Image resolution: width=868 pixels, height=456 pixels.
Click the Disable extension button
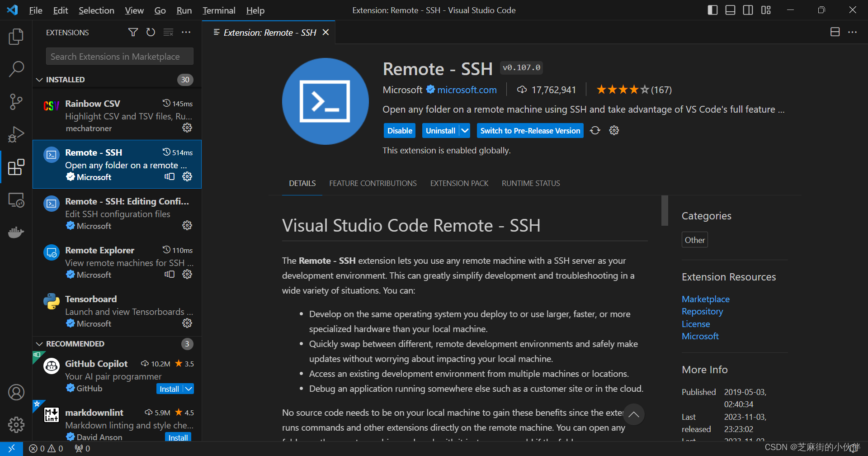400,131
